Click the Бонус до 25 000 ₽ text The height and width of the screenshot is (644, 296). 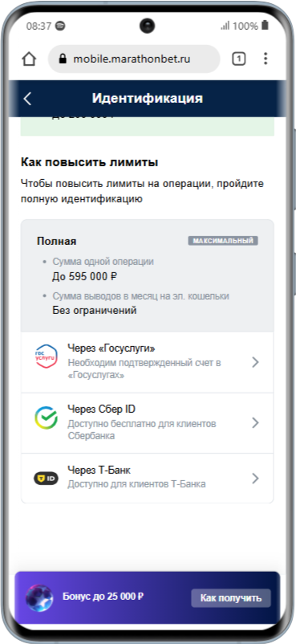coord(103,597)
